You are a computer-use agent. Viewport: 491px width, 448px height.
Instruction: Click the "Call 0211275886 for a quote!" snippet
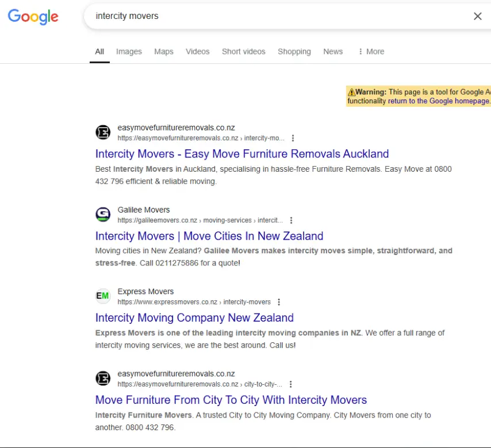point(190,263)
